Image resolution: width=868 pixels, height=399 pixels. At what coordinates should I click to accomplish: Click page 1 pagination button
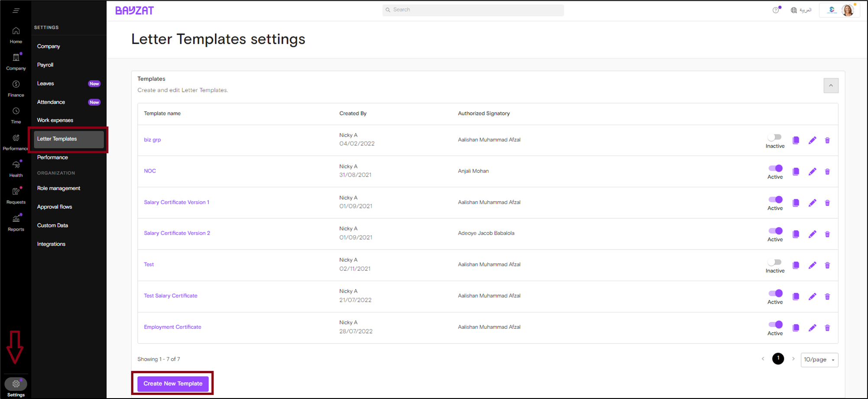tap(778, 359)
